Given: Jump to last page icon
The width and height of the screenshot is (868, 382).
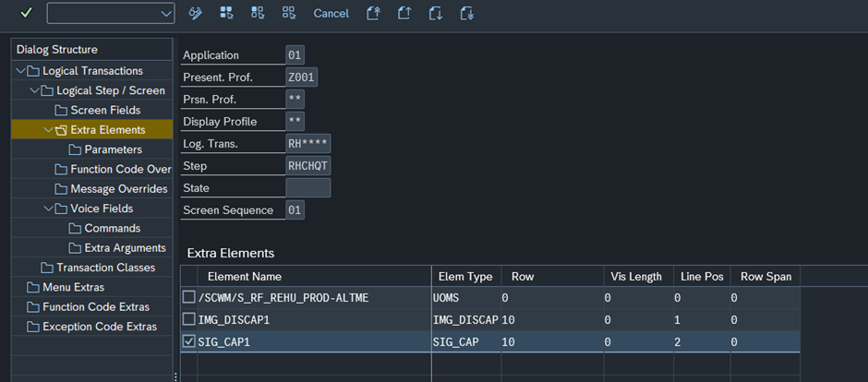Looking at the screenshot, I should (x=467, y=13).
